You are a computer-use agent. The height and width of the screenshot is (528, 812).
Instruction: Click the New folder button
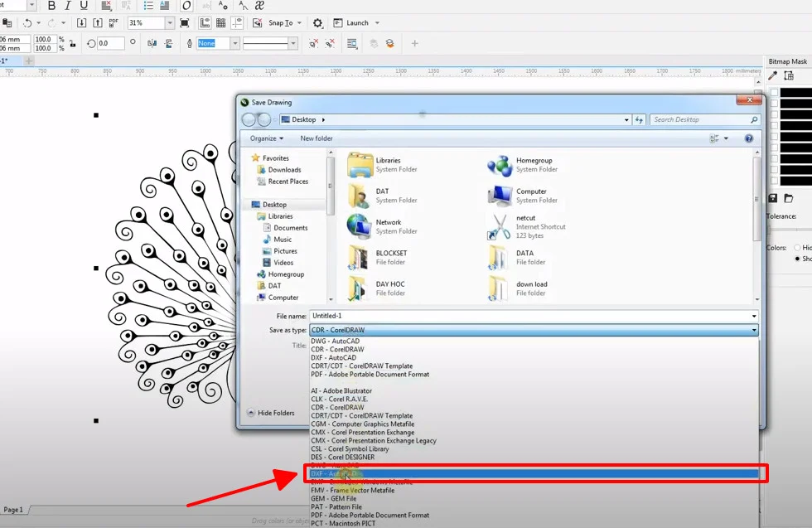[x=317, y=138]
